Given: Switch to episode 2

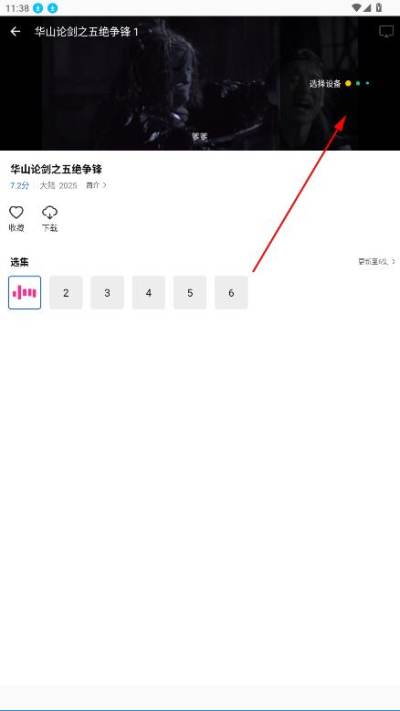Looking at the screenshot, I should 66,292.
